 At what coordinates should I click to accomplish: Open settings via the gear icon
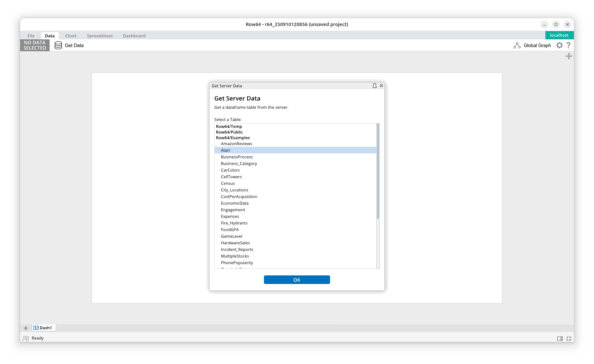point(559,45)
